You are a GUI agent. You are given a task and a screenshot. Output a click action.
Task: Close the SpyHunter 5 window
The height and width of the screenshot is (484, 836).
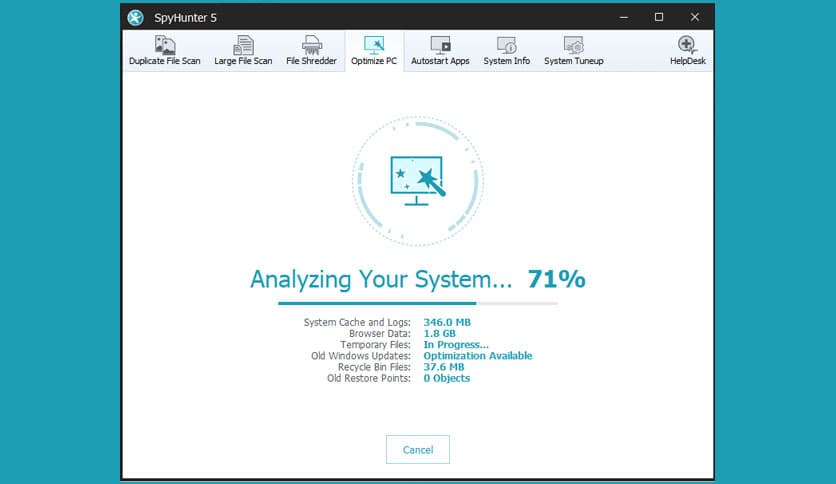tap(695, 17)
